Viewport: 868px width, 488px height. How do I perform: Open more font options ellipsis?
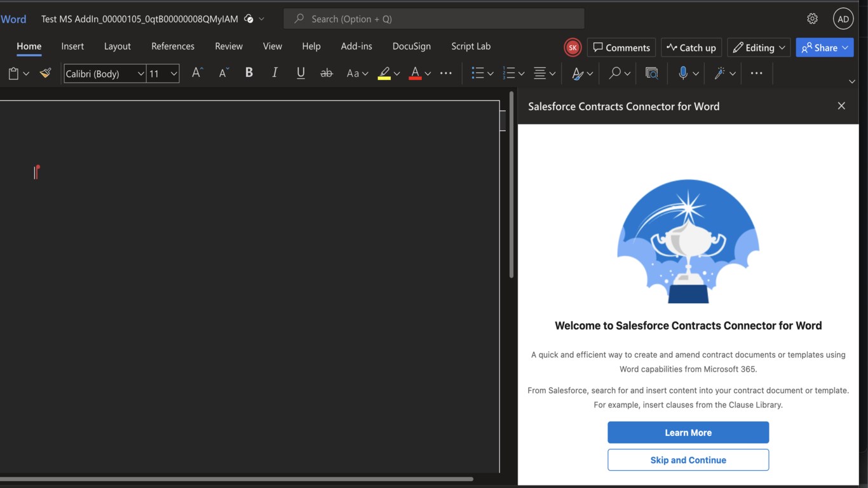[446, 74]
